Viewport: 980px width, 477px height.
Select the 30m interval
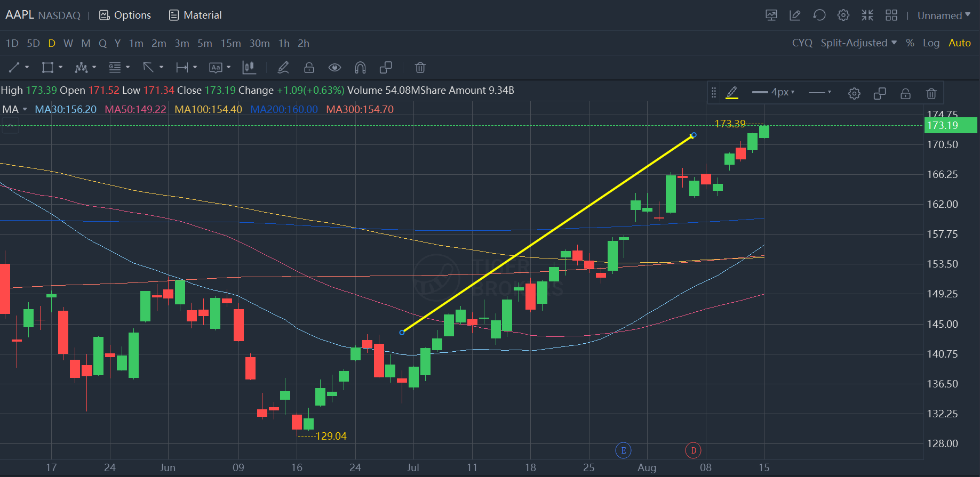click(x=259, y=43)
